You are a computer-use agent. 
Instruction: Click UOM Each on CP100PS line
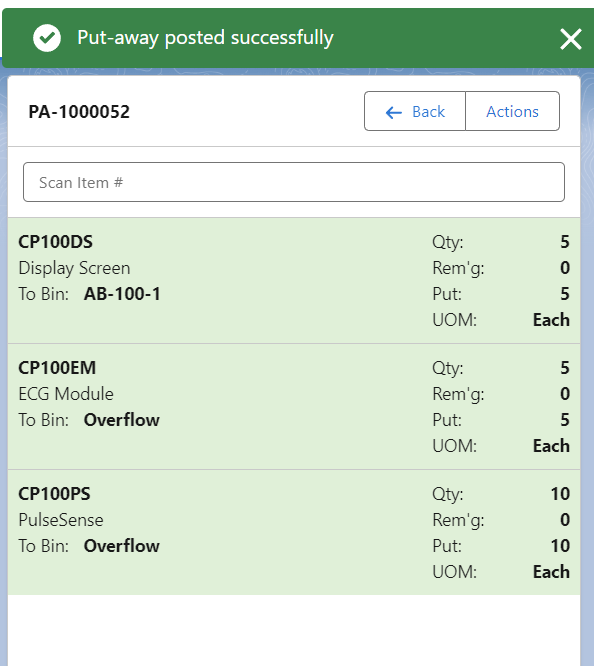tap(551, 572)
